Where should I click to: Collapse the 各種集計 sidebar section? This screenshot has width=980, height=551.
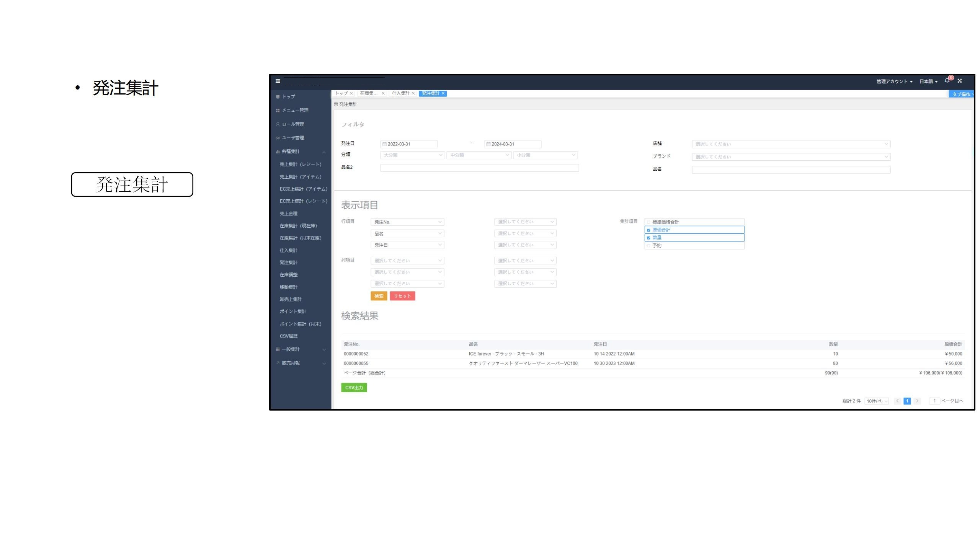click(x=324, y=152)
